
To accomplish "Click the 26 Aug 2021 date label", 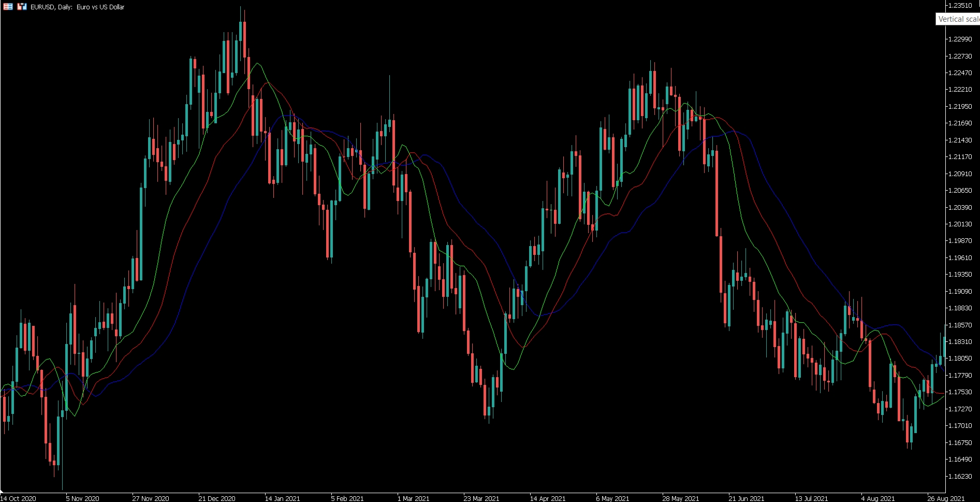I will (x=946, y=498).
